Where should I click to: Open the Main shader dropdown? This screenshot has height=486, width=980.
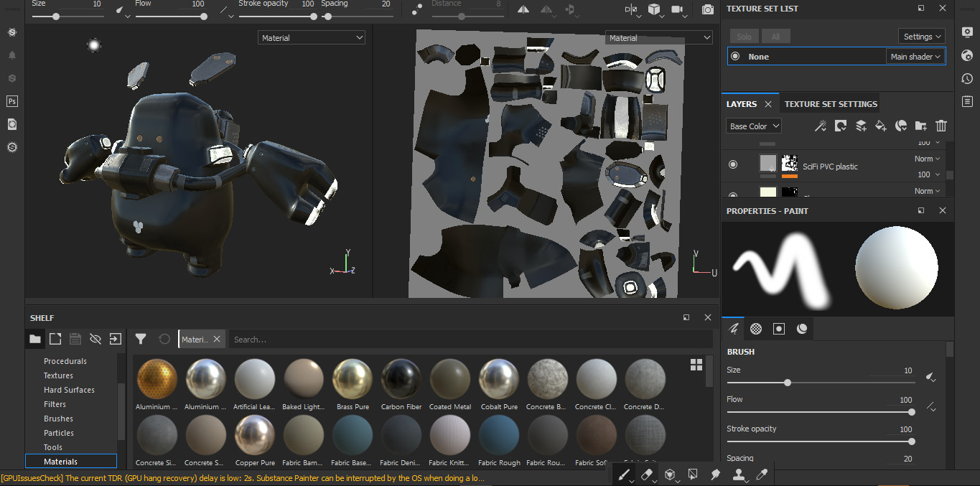[915, 56]
